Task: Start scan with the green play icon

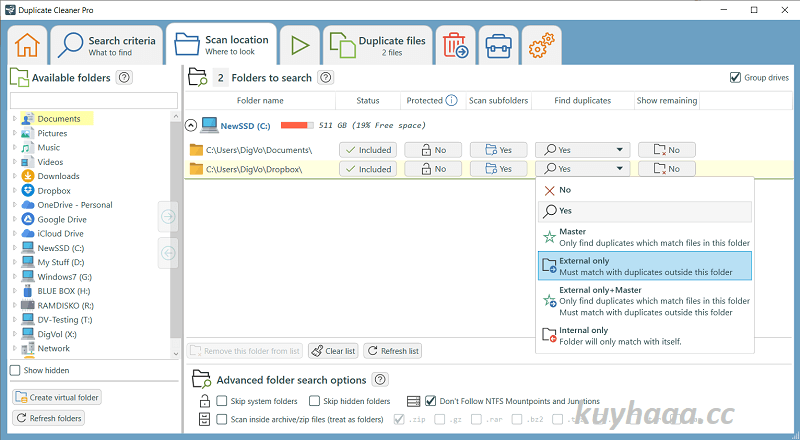Action: tap(300, 45)
